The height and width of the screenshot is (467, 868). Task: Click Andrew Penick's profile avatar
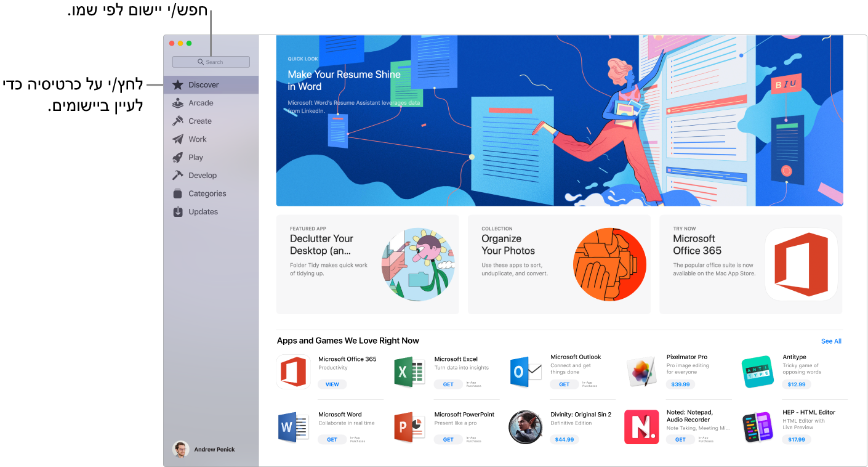(180, 449)
